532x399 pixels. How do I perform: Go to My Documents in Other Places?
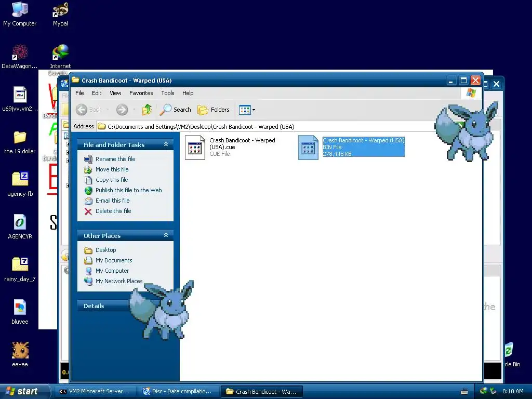114,261
